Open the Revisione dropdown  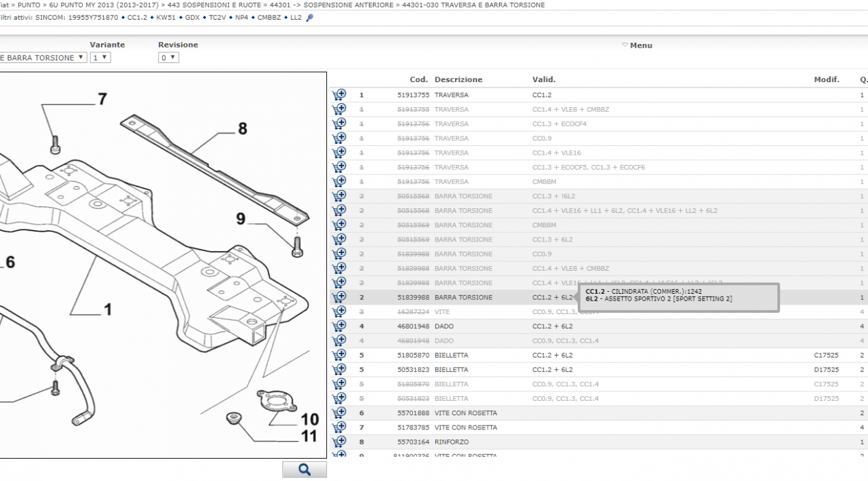[168, 58]
